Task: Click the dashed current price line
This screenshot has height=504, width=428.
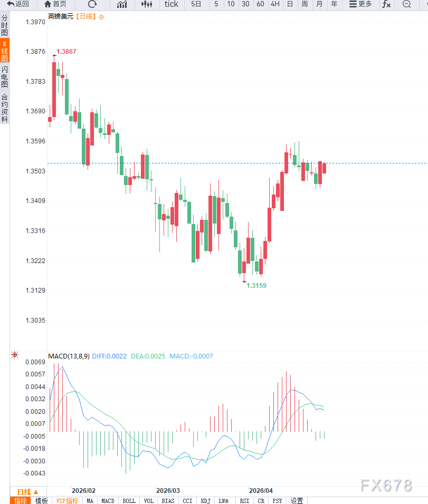Action: (x=369, y=163)
